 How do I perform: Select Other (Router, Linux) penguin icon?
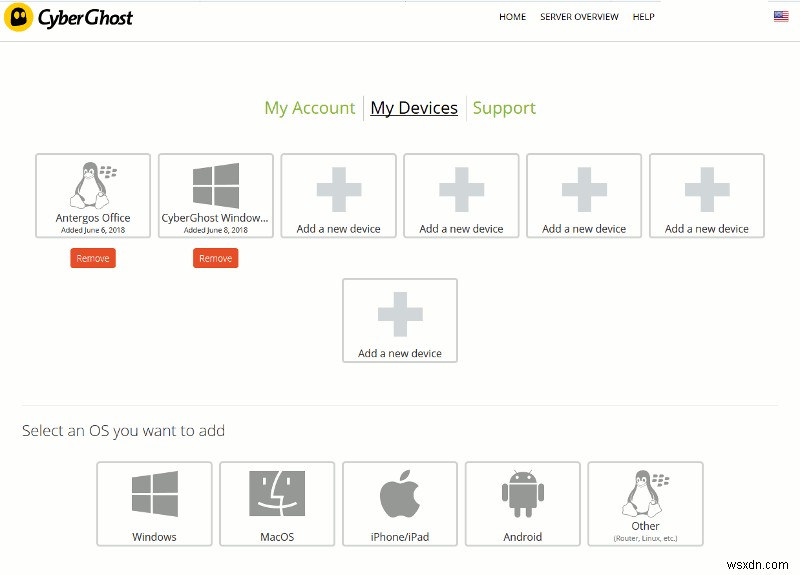(645, 495)
